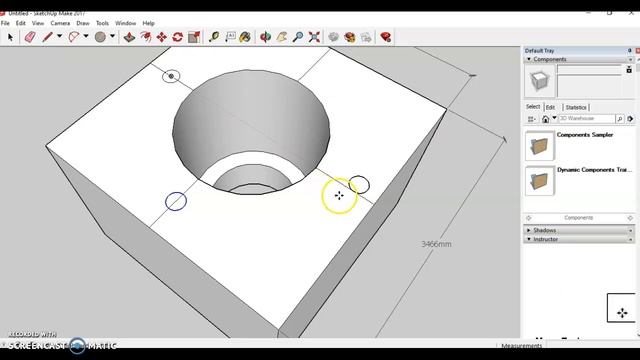Pick the Eraser tool

[x=30, y=37]
